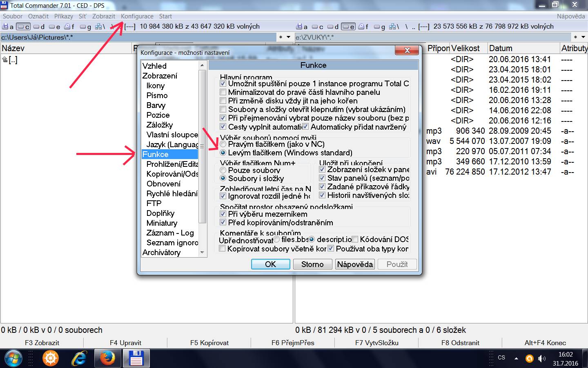Open the left panel directory history dropdown
588x368 pixels.
tap(288, 37)
